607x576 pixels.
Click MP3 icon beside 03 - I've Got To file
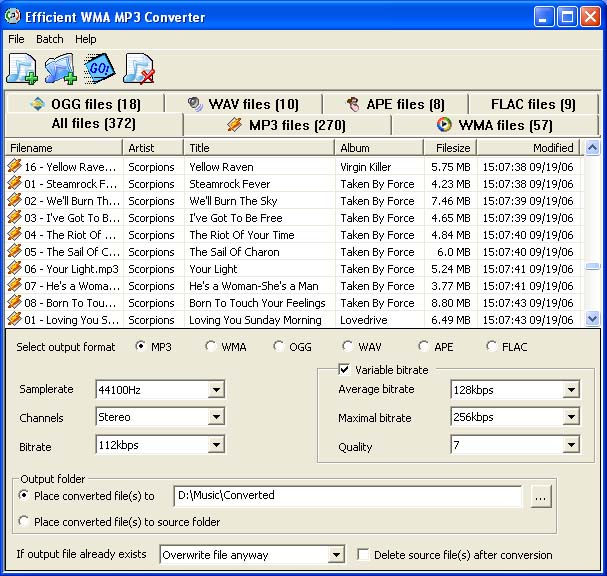pyautogui.click(x=14, y=217)
